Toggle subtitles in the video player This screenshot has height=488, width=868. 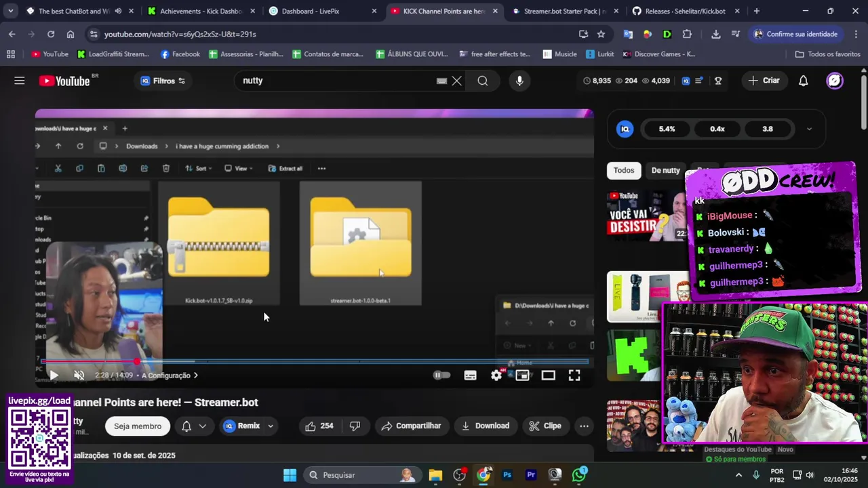coord(470,375)
